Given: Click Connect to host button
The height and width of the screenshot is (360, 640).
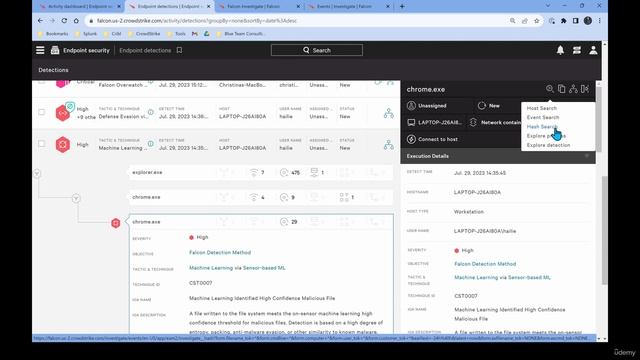Looking at the screenshot, I should [x=432, y=139].
